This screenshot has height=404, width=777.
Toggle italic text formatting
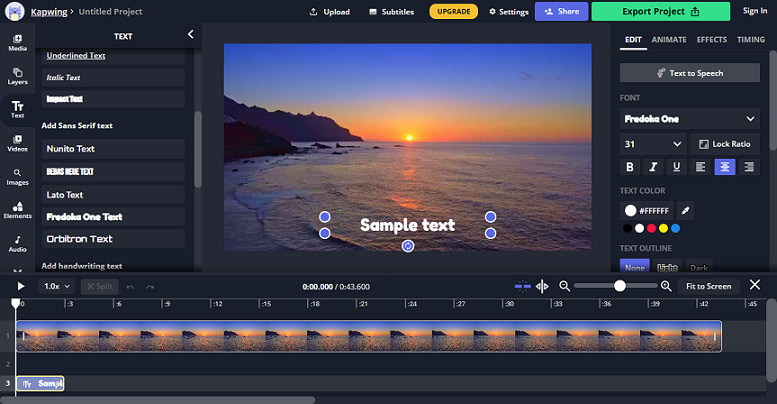click(653, 167)
